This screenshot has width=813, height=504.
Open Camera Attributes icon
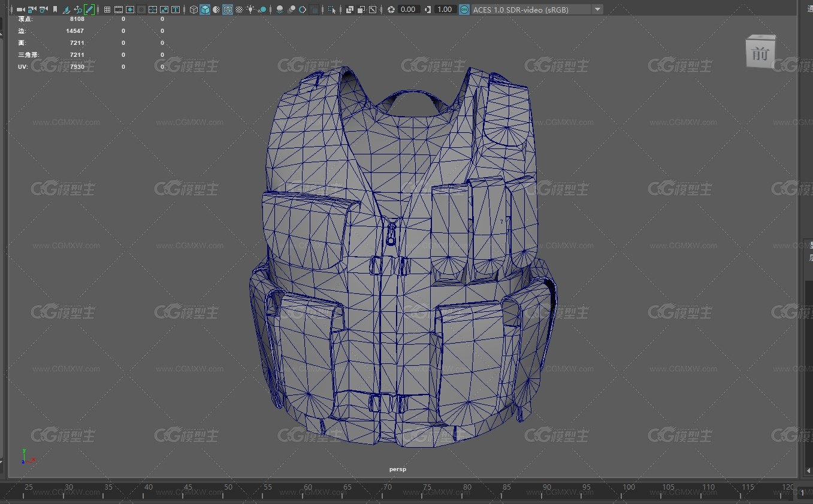[43, 10]
